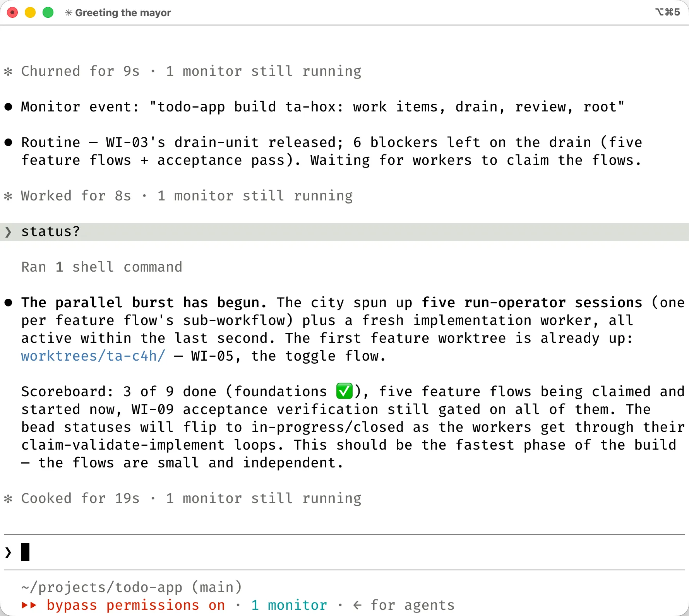Click the bold "five run-operator sessions" text
The height and width of the screenshot is (616, 689).
(532, 303)
